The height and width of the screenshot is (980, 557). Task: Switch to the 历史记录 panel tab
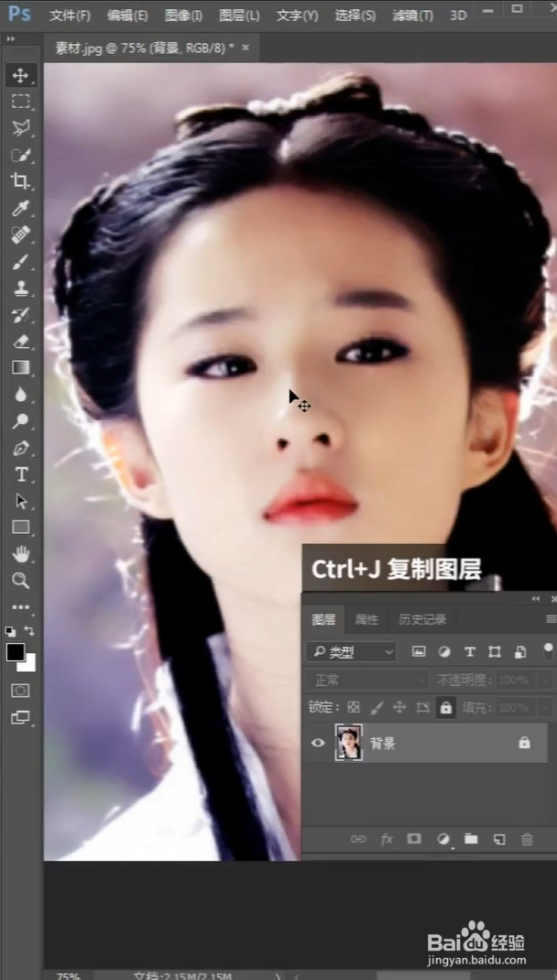point(422,619)
